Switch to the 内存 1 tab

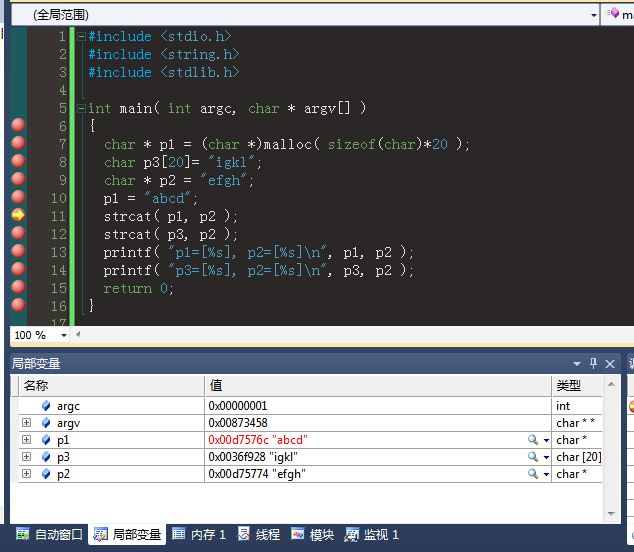[x=199, y=535]
